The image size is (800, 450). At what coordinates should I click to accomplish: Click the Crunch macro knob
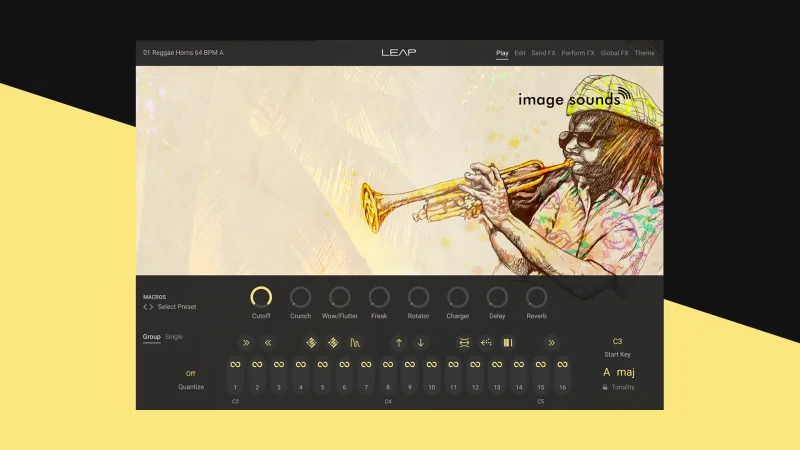point(301,297)
